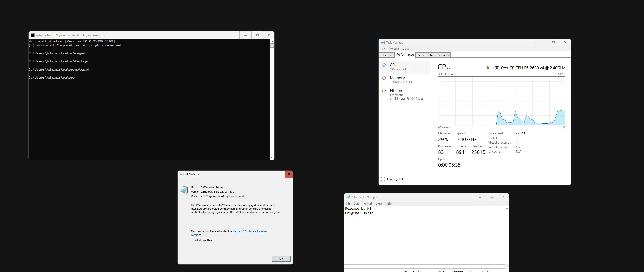Open Task Manager Options menu
Image resolution: width=644 pixels, height=272 pixels.
point(393,49)
